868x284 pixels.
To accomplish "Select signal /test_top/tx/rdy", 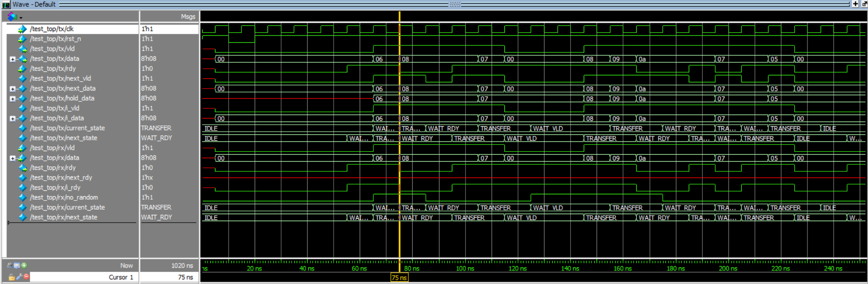I will (x=53, y=68).
